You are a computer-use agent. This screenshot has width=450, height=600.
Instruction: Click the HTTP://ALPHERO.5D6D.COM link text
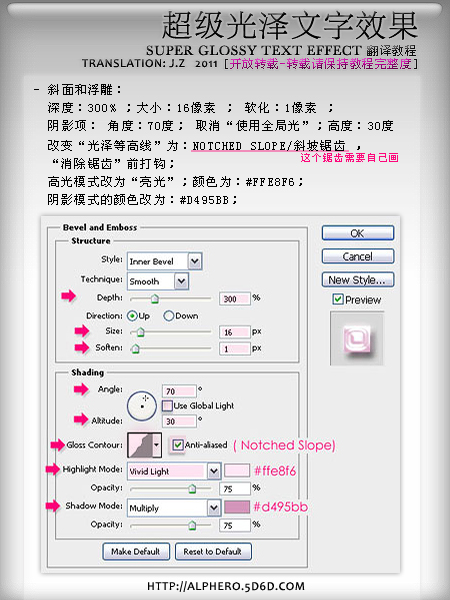[226, 586]
